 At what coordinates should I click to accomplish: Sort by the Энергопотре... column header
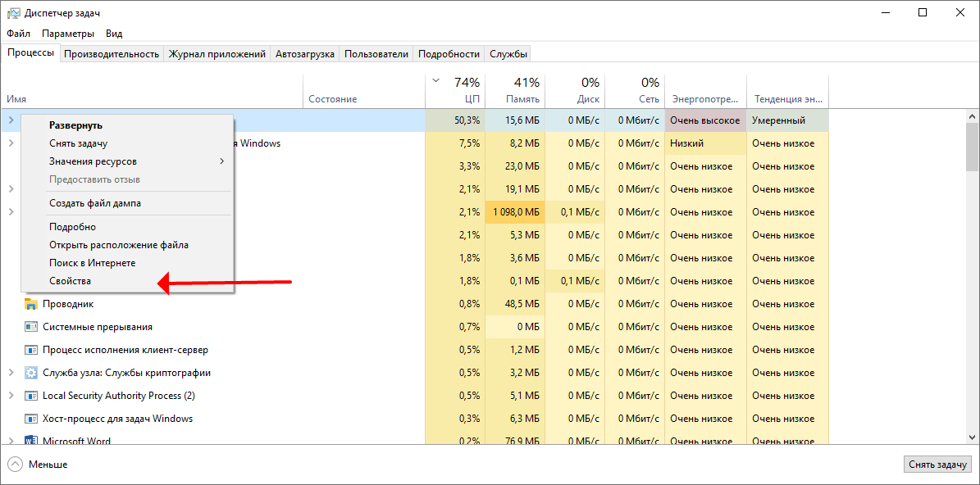point(705,91)
